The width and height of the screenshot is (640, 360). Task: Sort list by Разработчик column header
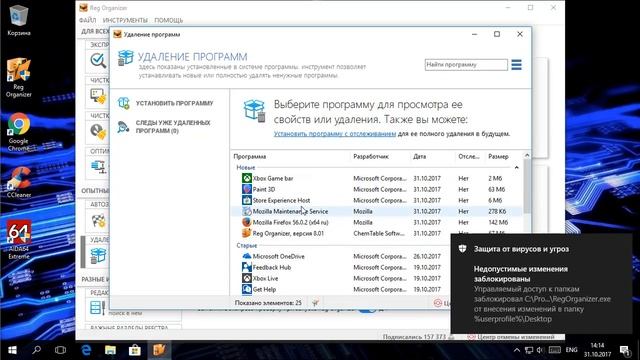tap(371, 156)
